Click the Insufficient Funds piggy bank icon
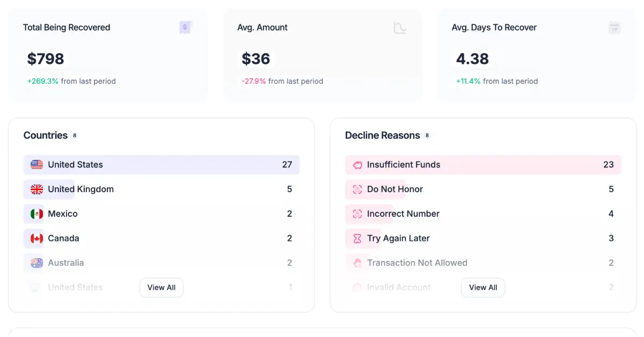 pos(357,165)
